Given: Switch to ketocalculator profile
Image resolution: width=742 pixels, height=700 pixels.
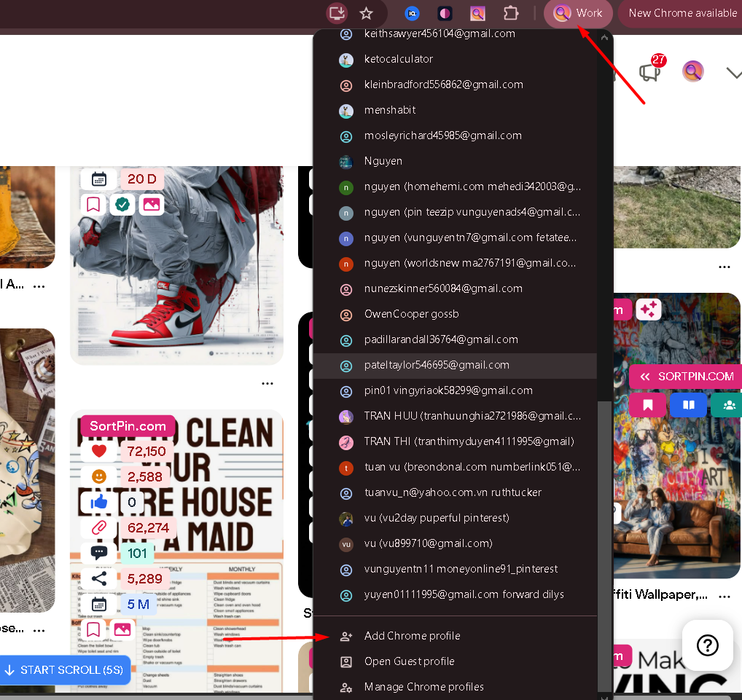Looking at the screenshot, I should (x=455, y=59).
